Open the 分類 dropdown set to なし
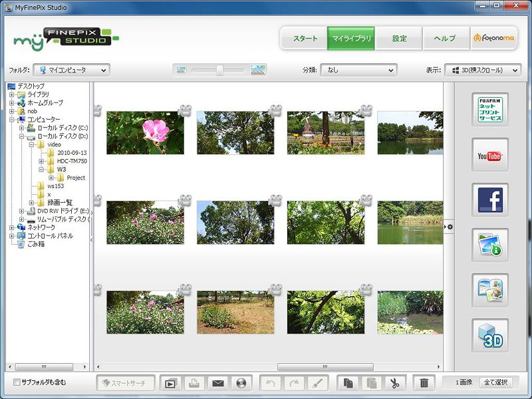 tap(358, 70)
